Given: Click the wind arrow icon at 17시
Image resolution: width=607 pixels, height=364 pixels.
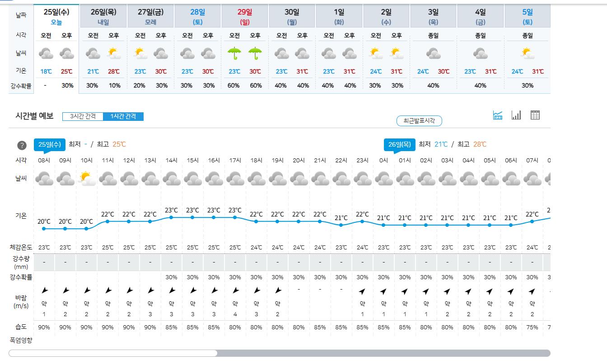Looking at the screenshot, I should tap(235, 290).
